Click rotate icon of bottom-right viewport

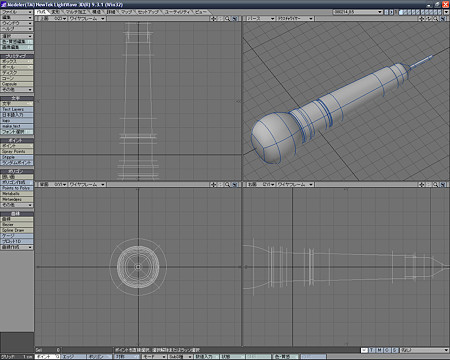point(428,184)
